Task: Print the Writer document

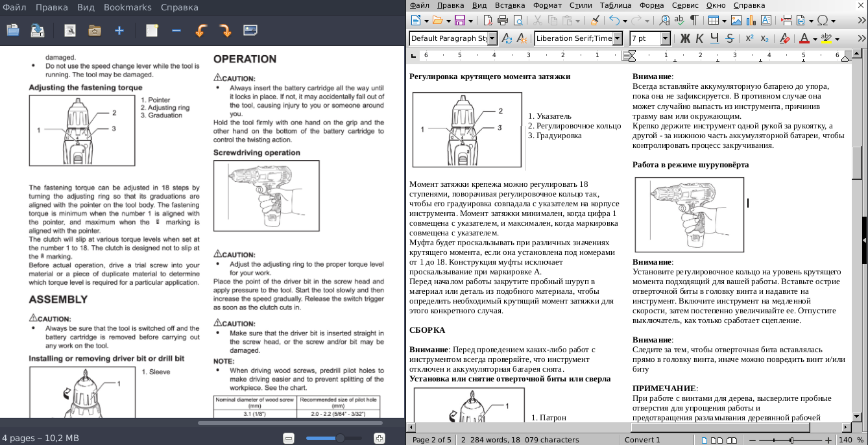Action: coord(503,21)
